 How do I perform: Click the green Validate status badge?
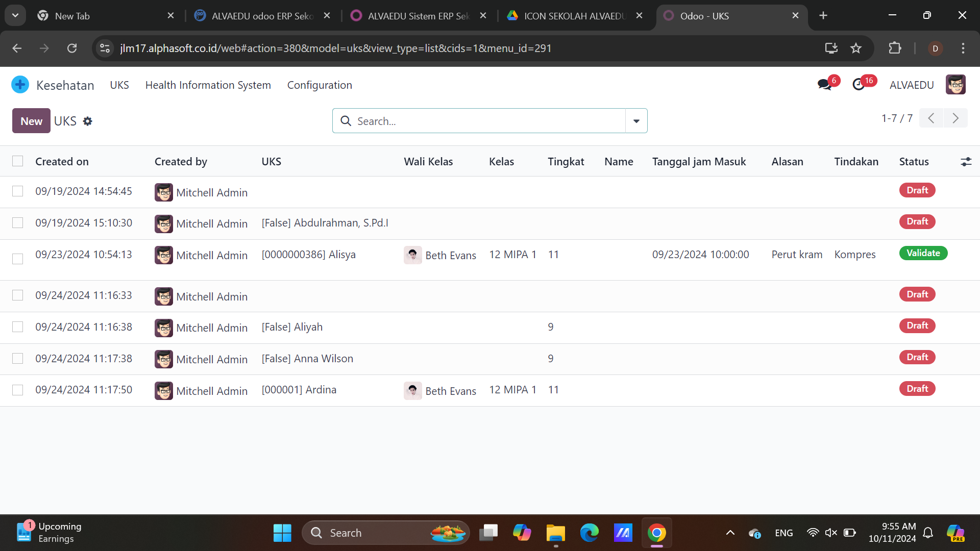click(923, 253)
